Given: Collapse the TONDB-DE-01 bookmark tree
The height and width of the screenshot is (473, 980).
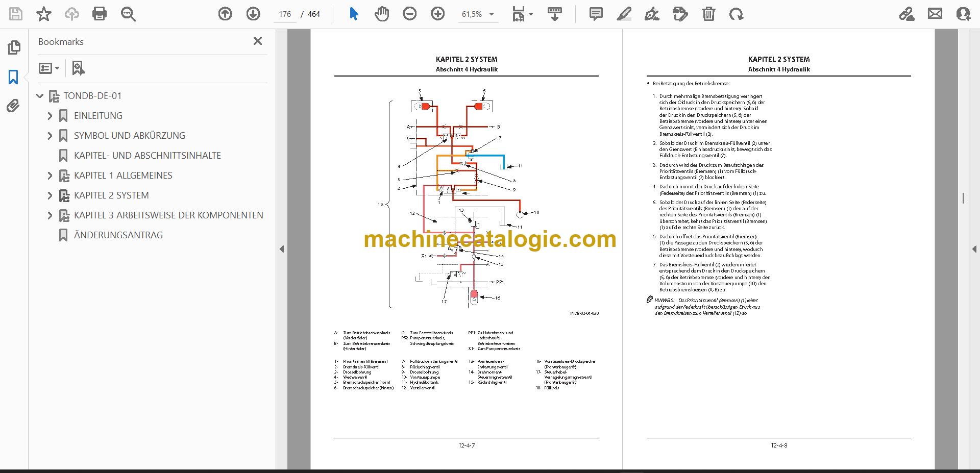Looking at the screenshot, I should pos(40,96).
